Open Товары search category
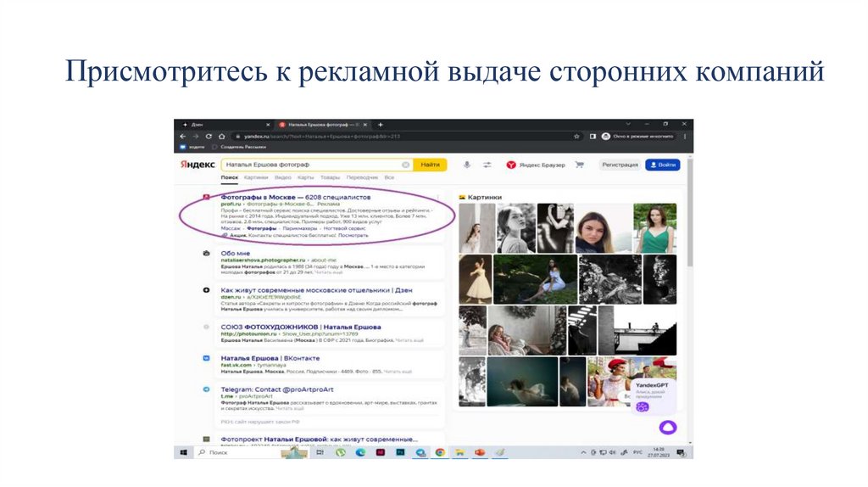Viewport: 868px width, 487px height. tap(330, 178)
